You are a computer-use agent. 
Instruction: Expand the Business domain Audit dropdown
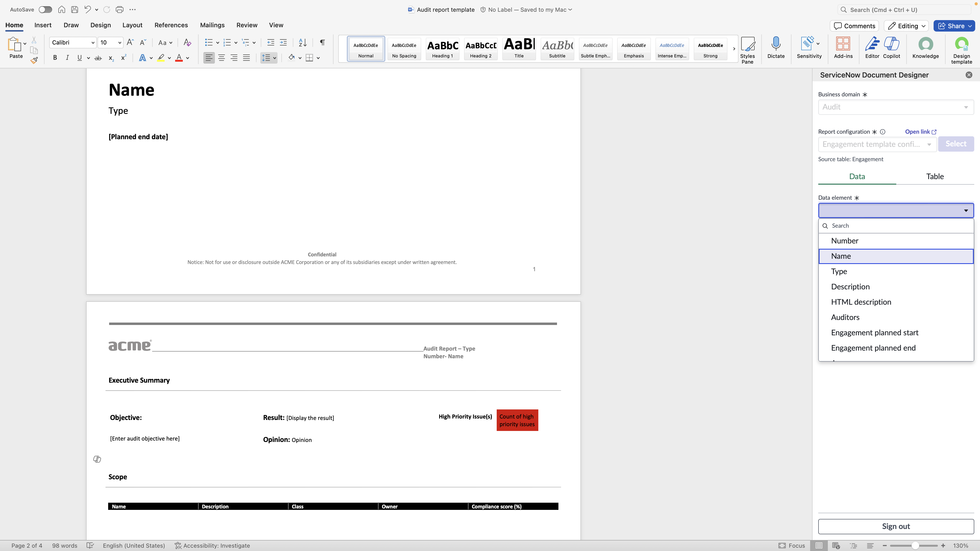pos(896,107)
